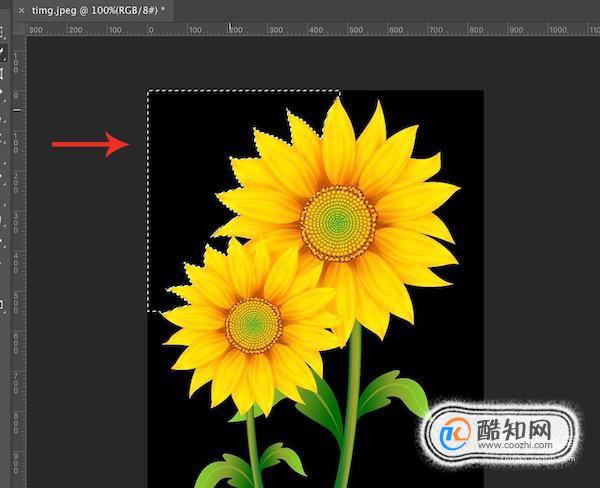The width and height of the screenshot is (600, 488).
Task: Click the large sunflower's seed center
Action: (x=338, y=223)
